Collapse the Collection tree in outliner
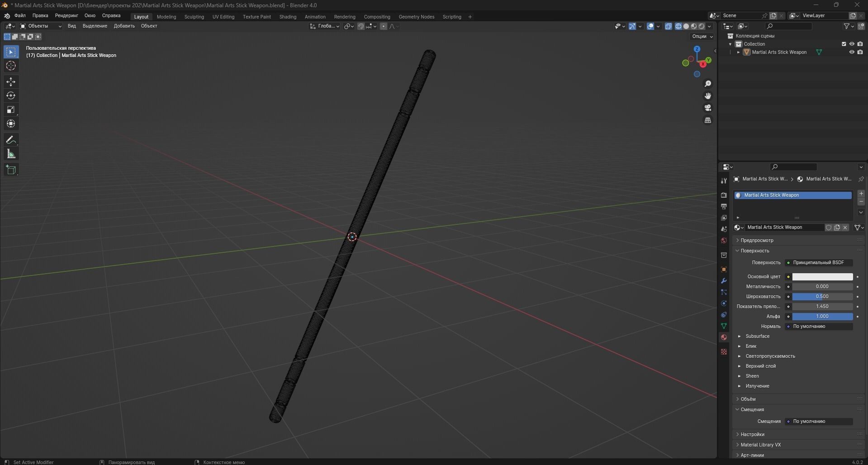Viewport: 868px width, 465px height. [730, 44]
